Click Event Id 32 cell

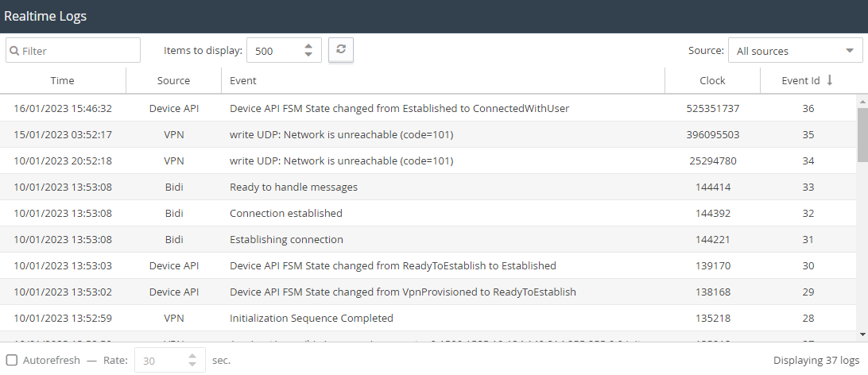(808, 213)
